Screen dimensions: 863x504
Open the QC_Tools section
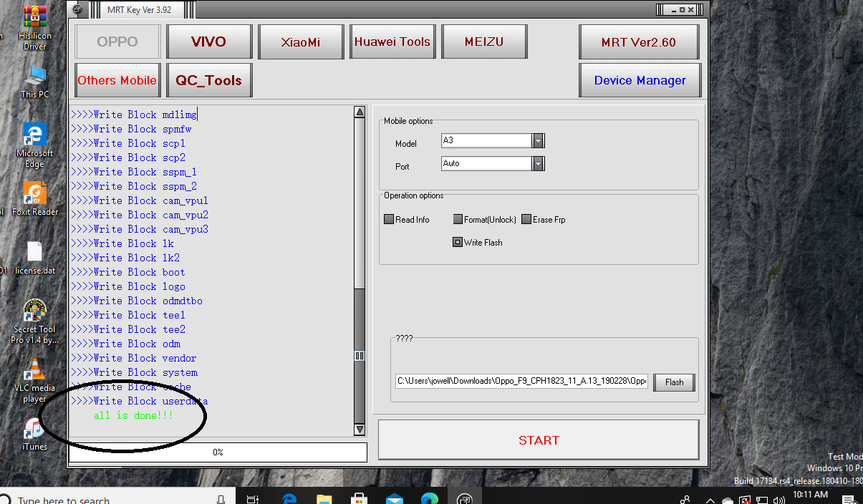(x=209, y=80)
